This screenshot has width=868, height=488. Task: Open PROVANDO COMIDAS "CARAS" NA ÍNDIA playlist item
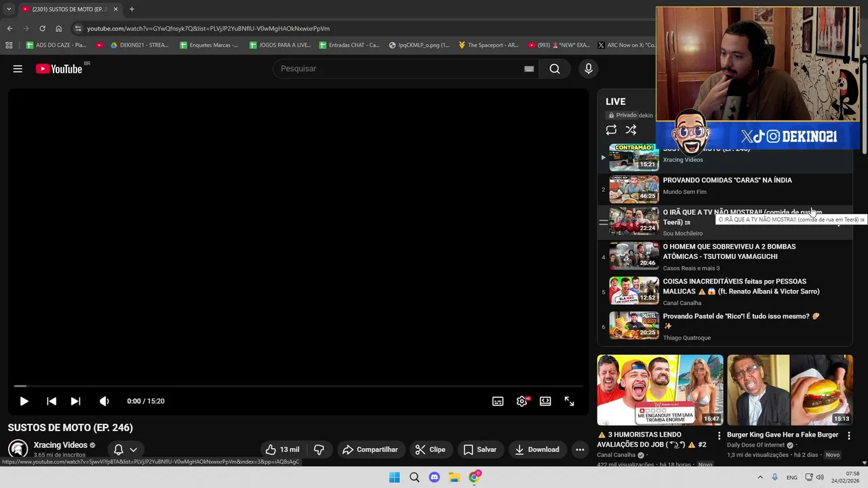(727, 180)
